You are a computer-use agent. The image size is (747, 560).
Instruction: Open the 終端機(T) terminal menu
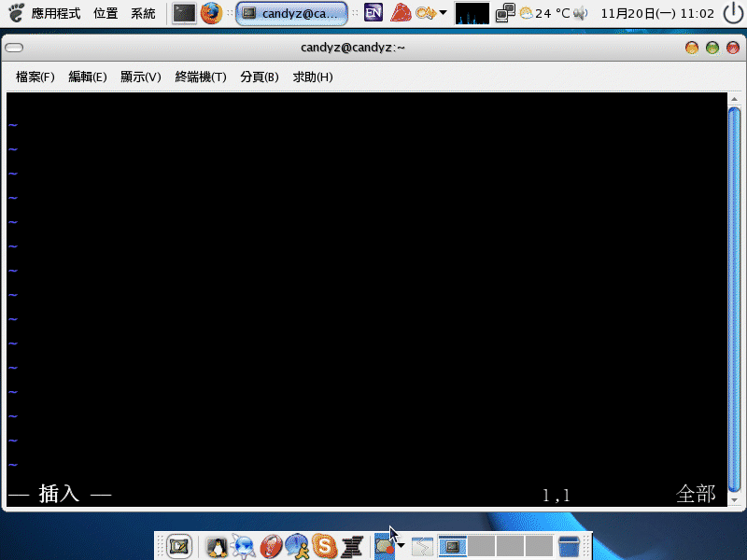coord(201,77)
